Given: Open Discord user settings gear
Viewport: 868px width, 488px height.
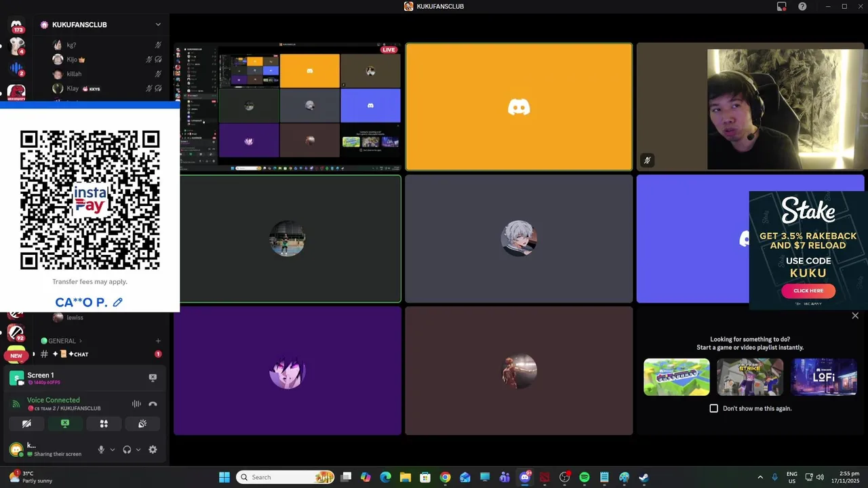Looking at the screenshot, I should (153, 449).
